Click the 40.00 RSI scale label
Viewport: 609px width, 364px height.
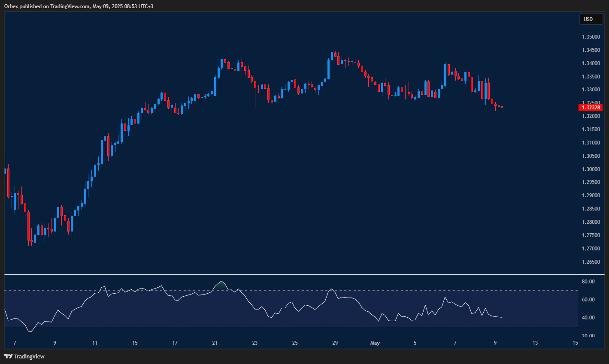point(588,318)
